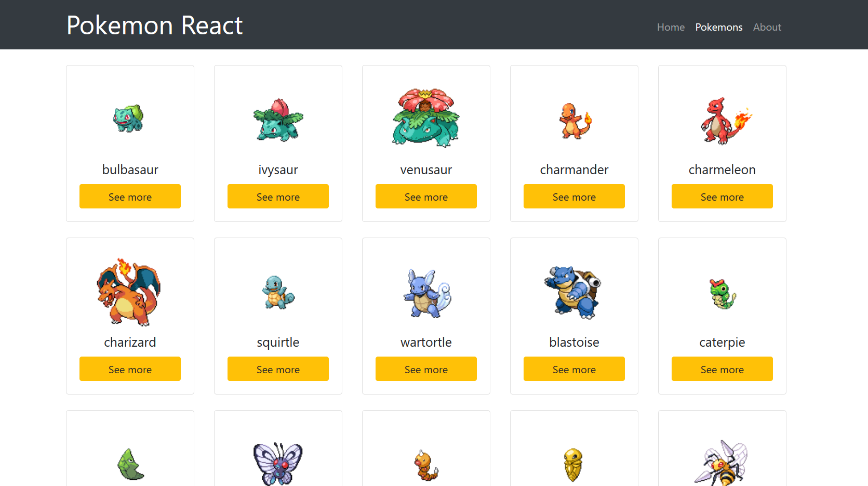The width and height of the screenshot is (868, 486).
Task: See more about bulbasaur
Action: [x=130, y=196]
